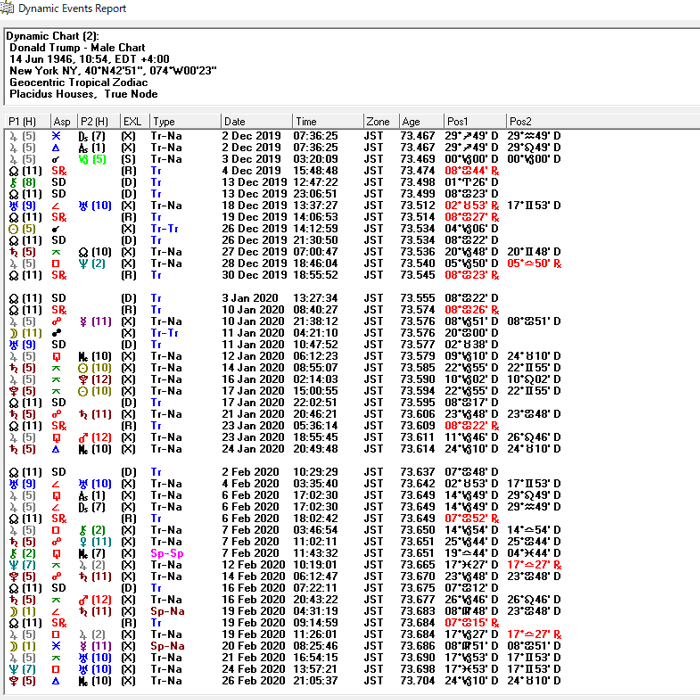Click the 'Donald Trump - Male Chart' line
This screenshot has width=700, height=700.
[x=77, y=48]
